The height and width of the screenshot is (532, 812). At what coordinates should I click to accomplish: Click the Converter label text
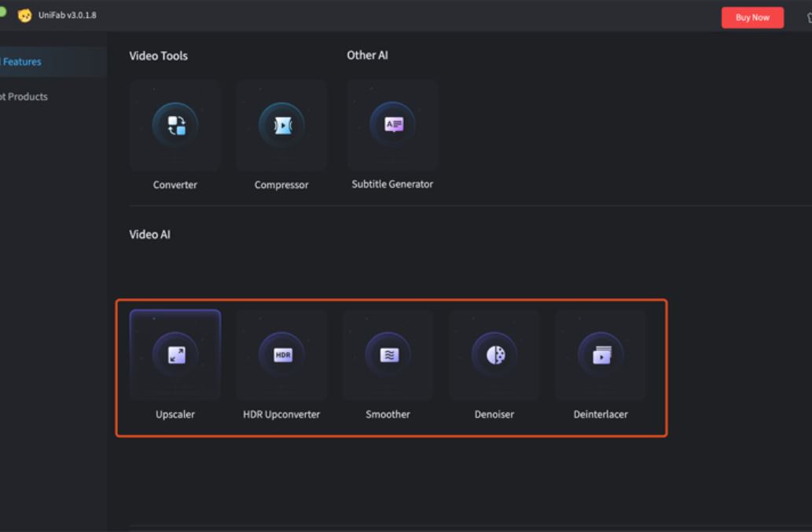pos(175,185)
